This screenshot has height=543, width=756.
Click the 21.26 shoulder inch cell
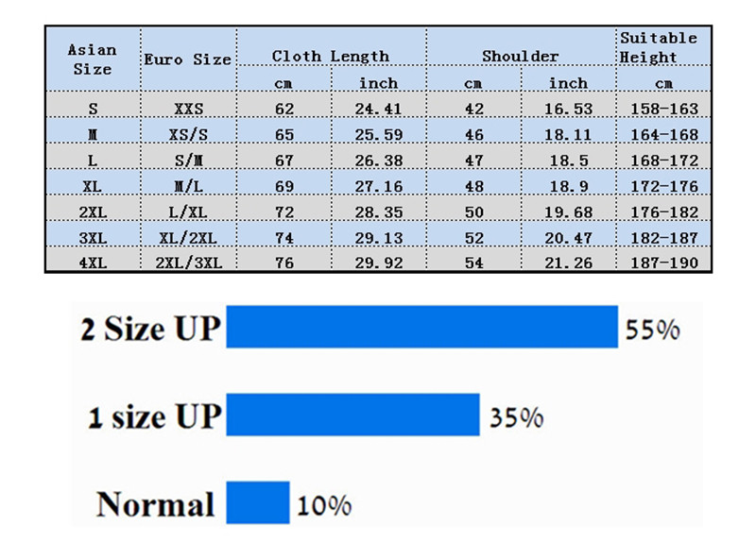pos(568,263)
